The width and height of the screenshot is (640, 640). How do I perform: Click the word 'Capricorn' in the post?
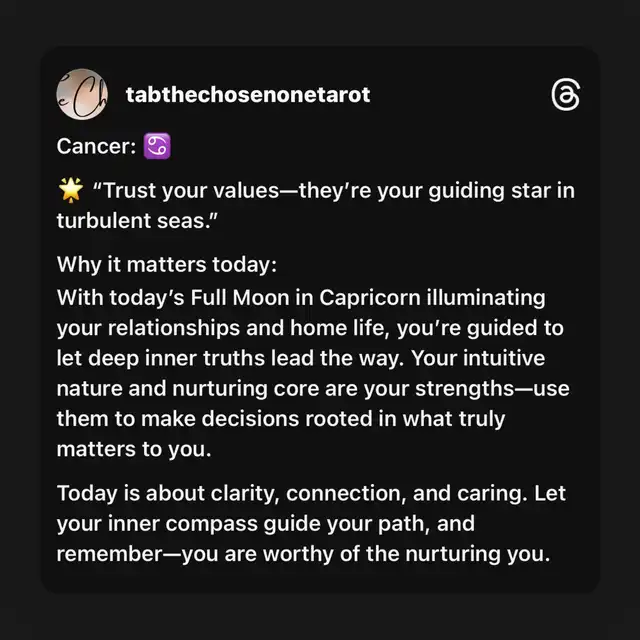[x=369, y=298]
